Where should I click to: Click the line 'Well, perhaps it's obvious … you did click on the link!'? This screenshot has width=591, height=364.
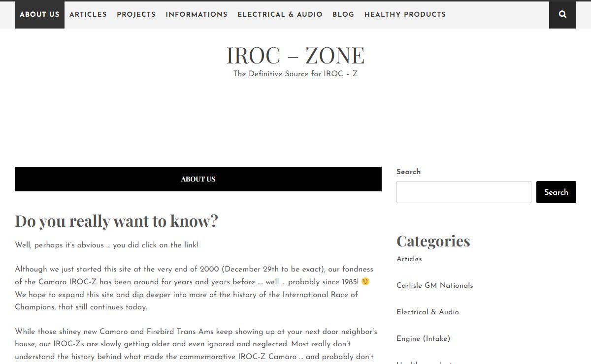tap(106, 245)
